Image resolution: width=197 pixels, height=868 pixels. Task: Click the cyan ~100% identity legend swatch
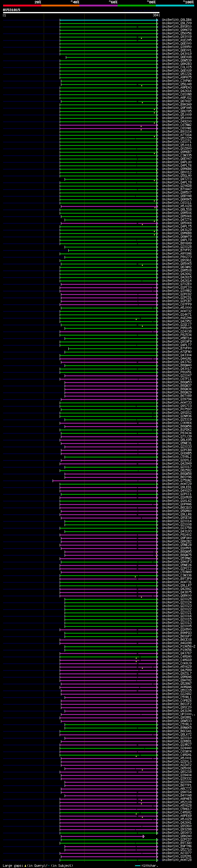(175, 6)
